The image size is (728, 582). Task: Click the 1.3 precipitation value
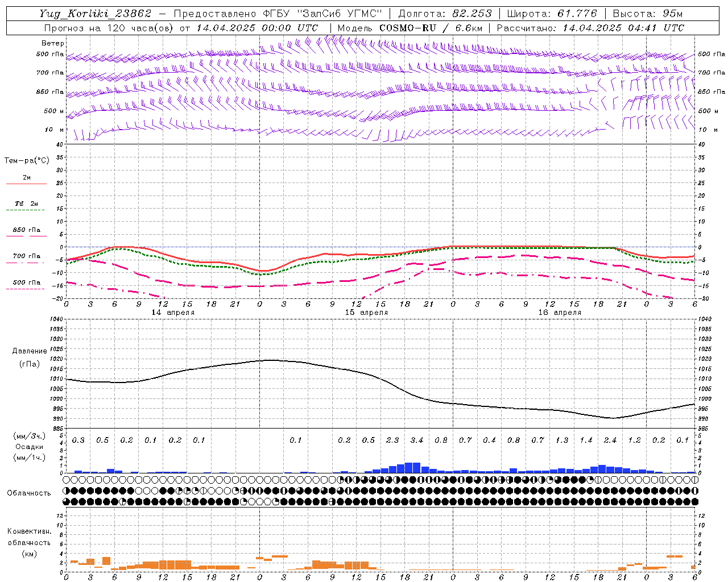[x=562, y=440]
